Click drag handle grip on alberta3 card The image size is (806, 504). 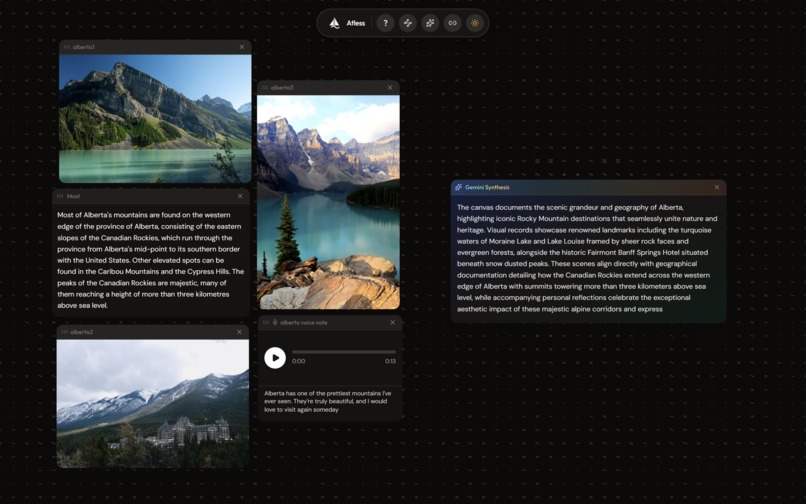[265, 87]
